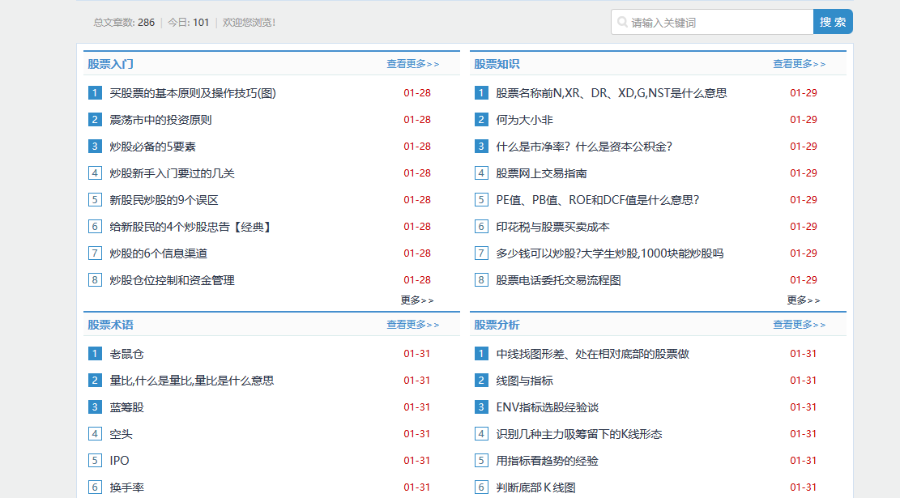Open term entry 蓝筹股

click(x=127, y=407)
